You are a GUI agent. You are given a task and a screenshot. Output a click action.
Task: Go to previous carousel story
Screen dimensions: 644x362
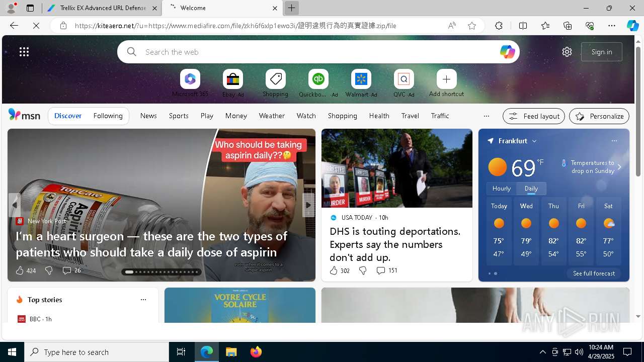[14, 205]
